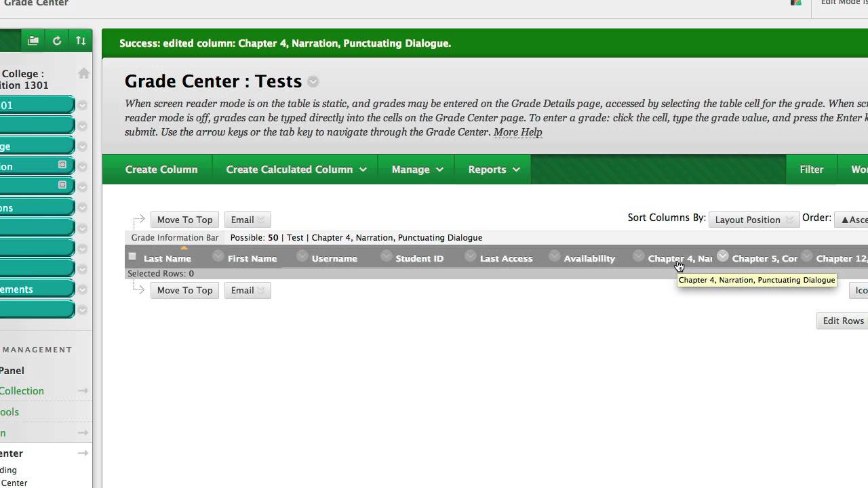Open the Sort Columns By Layout Position dropdown
This screenshot has height=488, width=868.
pos(753,220)
